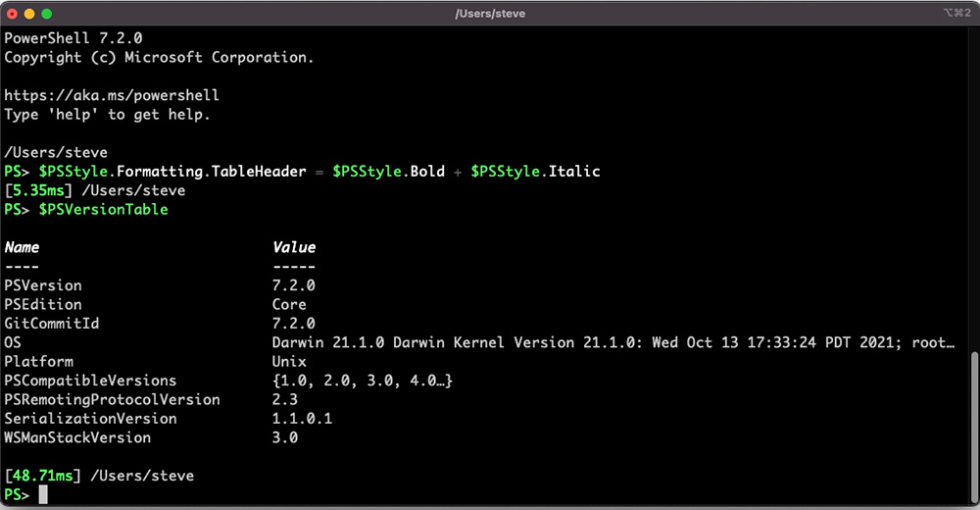Close the terminal window with red button

tap(12, 13)
